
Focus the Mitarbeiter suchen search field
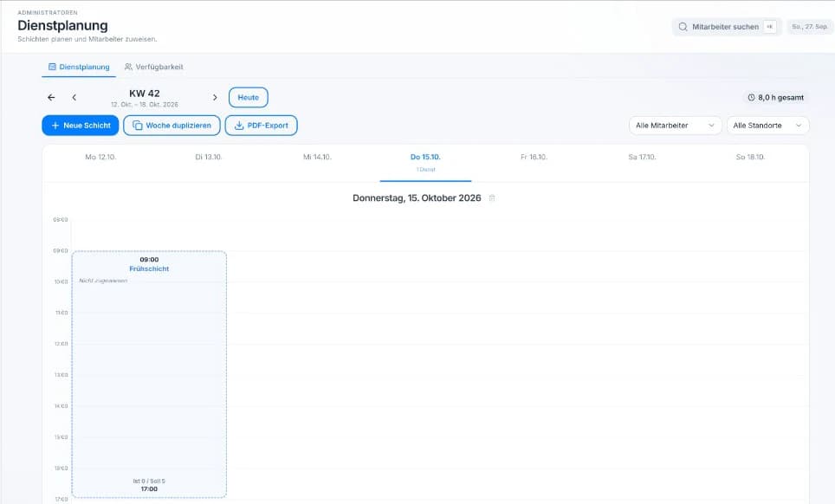(727, 27)
